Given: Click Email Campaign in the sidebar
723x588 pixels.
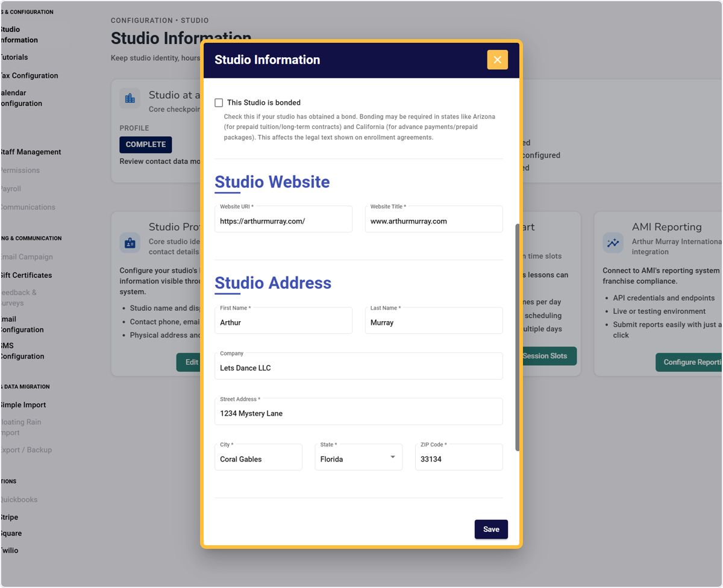Looking at the screenshot, I should 27,257.
